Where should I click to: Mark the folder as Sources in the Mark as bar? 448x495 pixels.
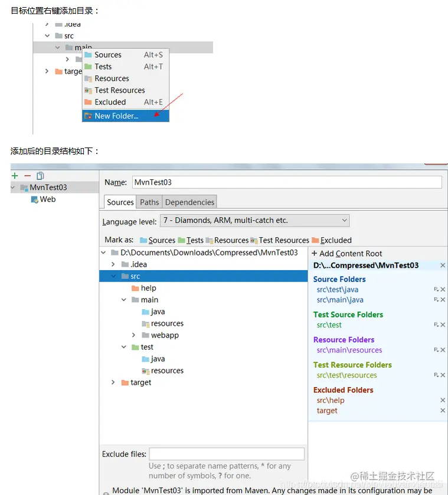tap(158, 240)
